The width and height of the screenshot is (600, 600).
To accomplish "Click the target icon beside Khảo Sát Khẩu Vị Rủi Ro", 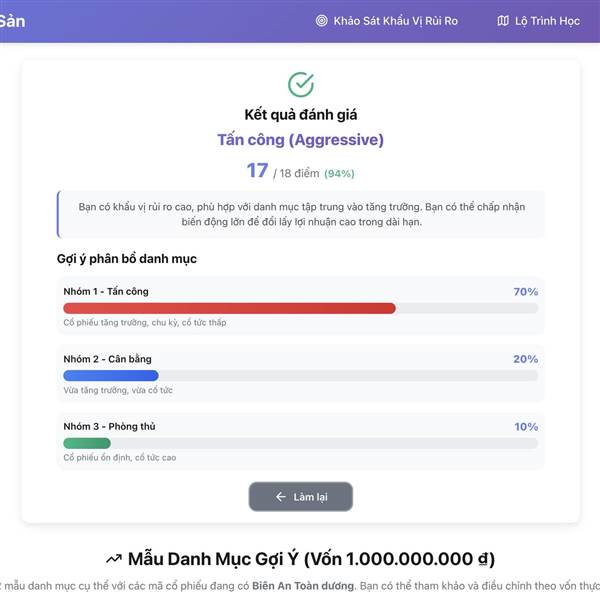I will coord(321,20).
